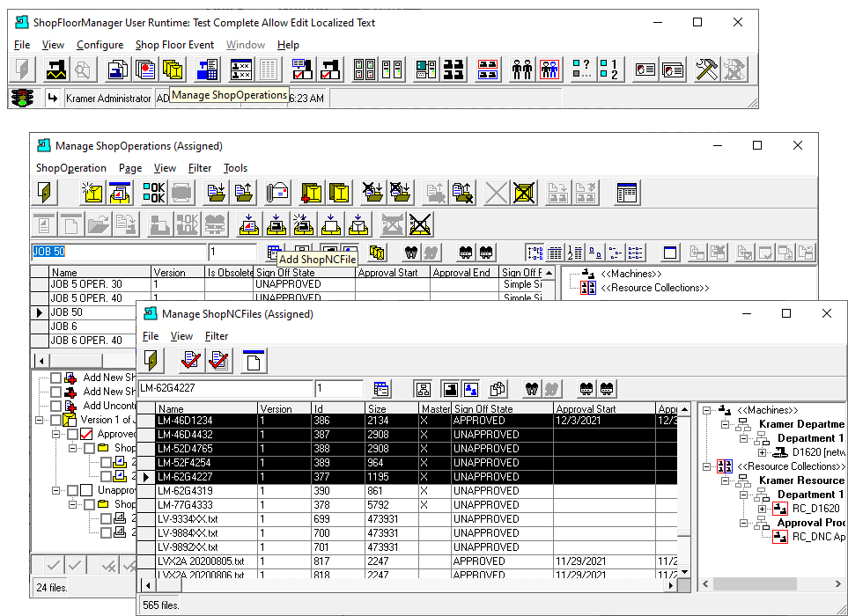Click the Is Obsolete column header

tap(229, 272)
